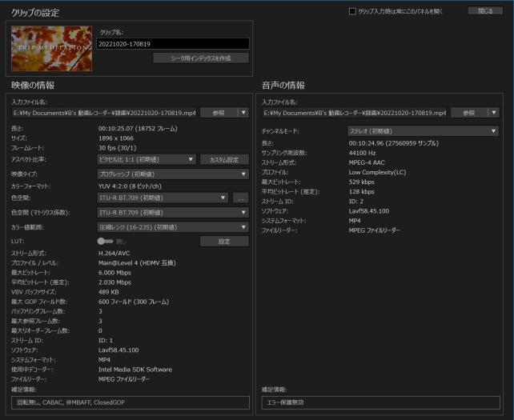The image size is (514, 420).
Task: Open color space dropdown ITU-R BT.709
Action: pyautogui.click(x=163, y=198)
